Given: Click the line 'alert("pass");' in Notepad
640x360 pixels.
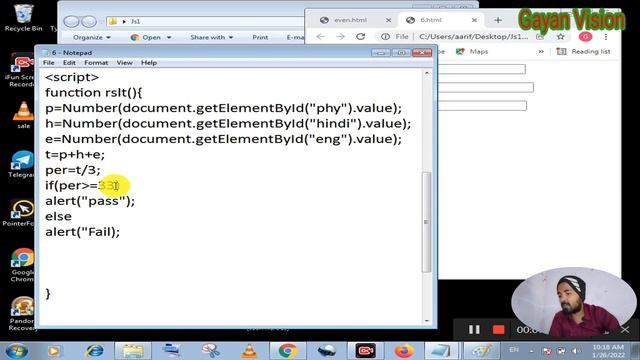Looking at the screenshot, I should 90,201.
